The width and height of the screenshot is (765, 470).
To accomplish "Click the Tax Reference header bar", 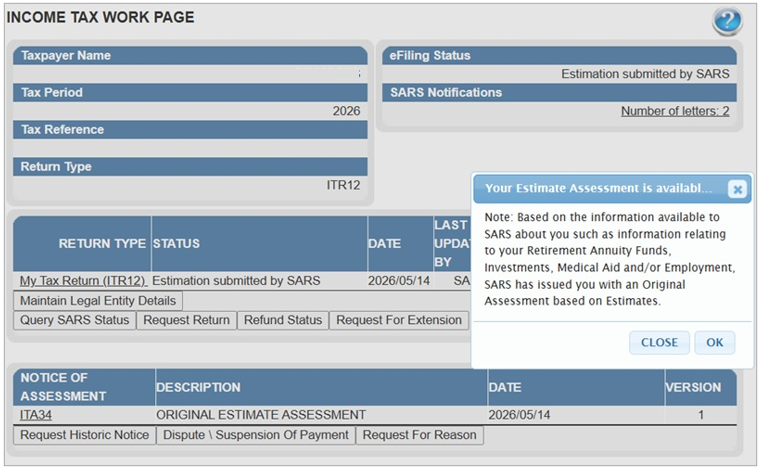I will tap(190, 130).
